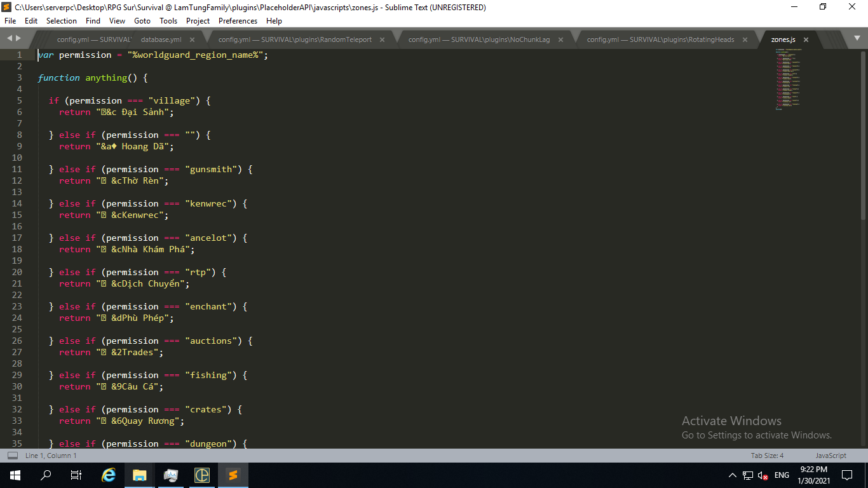Image resolution: width=868 pixels, height=488 pixels.
Task: Click the function name "anything"
Action: coord(107,78)
